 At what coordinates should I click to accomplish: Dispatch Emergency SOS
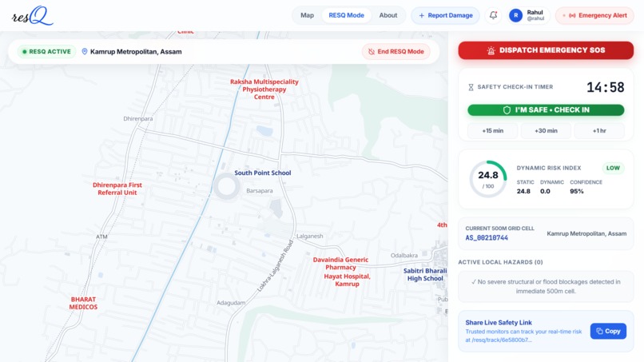point(546,50)
